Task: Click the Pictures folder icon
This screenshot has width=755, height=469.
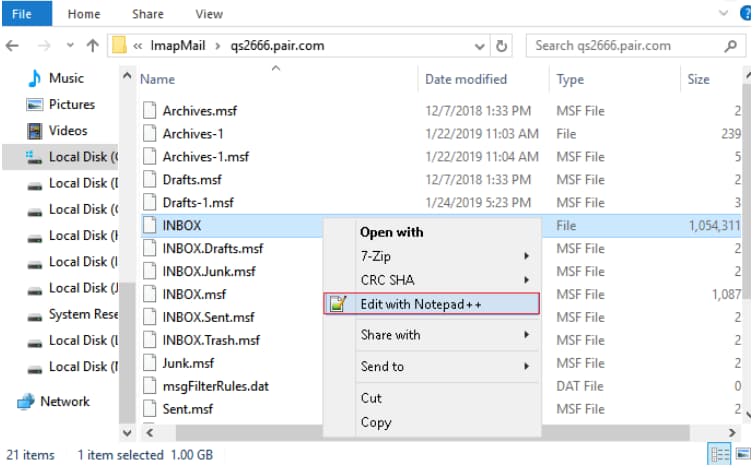Action: [35, 104]
